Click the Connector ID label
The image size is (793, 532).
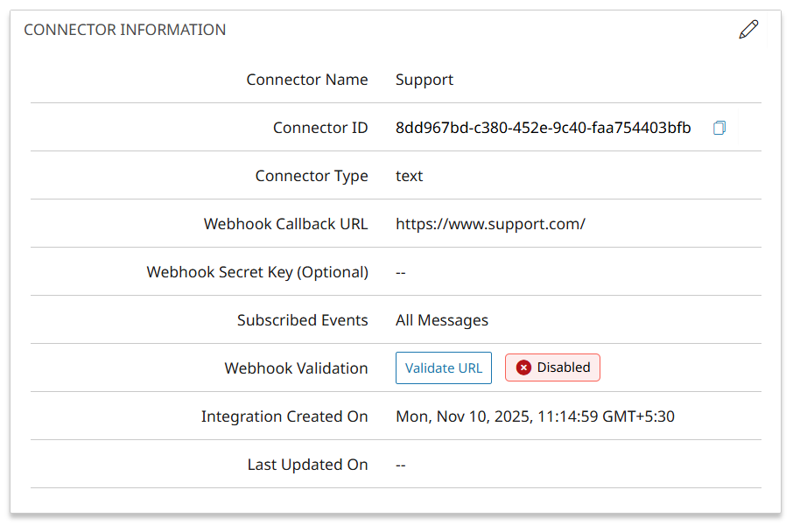point(320,128)
